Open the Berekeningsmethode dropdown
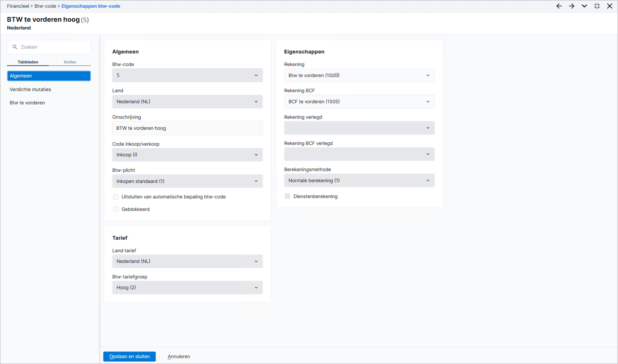This screenshot has width=618, height=364. pos(359,181)
